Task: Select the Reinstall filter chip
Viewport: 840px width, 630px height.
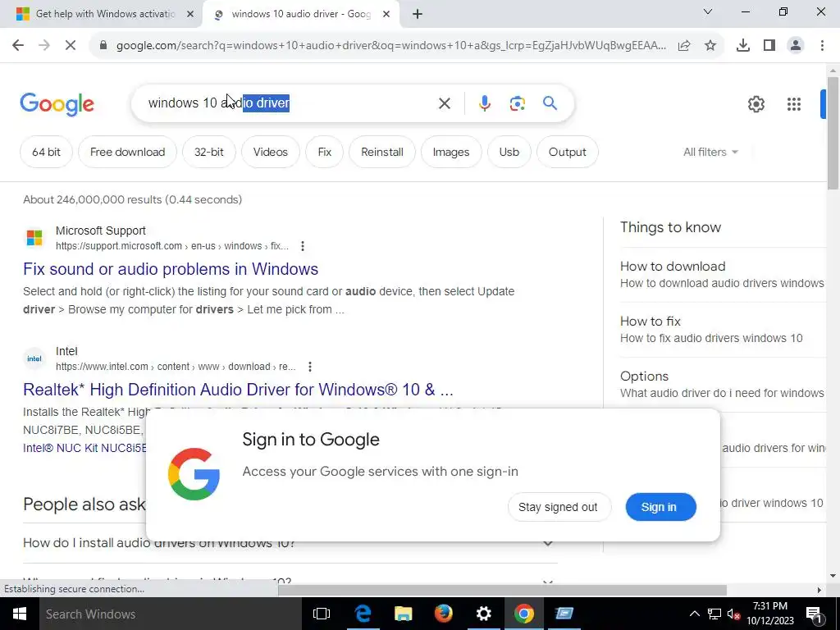Action: (x=382, y=152)
